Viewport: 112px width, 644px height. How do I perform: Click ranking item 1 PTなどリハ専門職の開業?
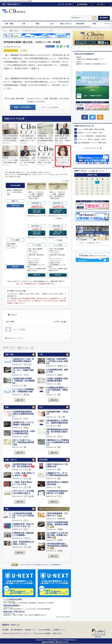click(91, 129)
